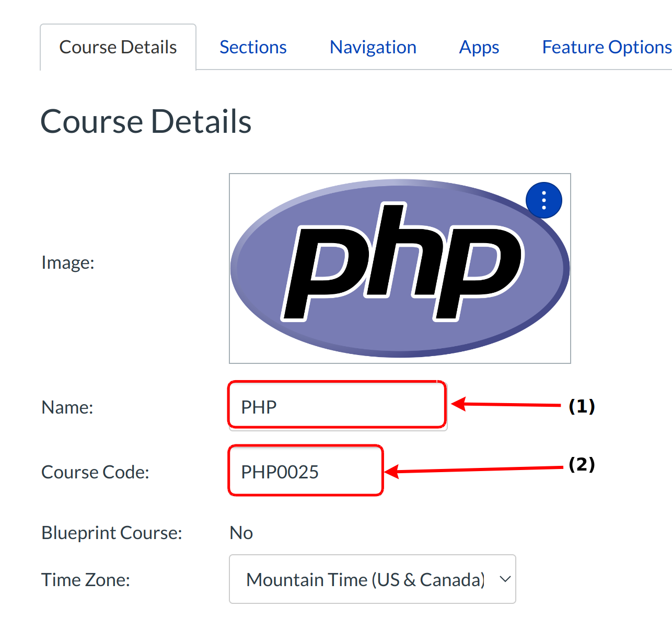Open the image options three-dot menu
672x618 pixels.
coord(543,200)
